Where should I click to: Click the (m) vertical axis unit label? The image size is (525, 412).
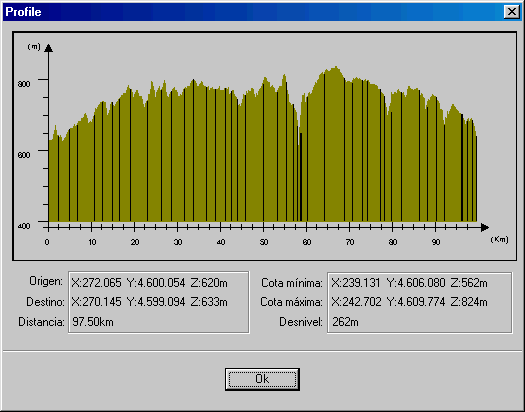coord(34,47)
